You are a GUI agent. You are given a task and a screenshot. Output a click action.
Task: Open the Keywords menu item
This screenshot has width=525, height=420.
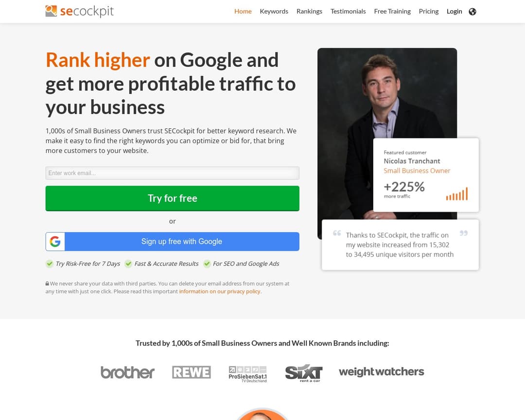coord(274,11)
